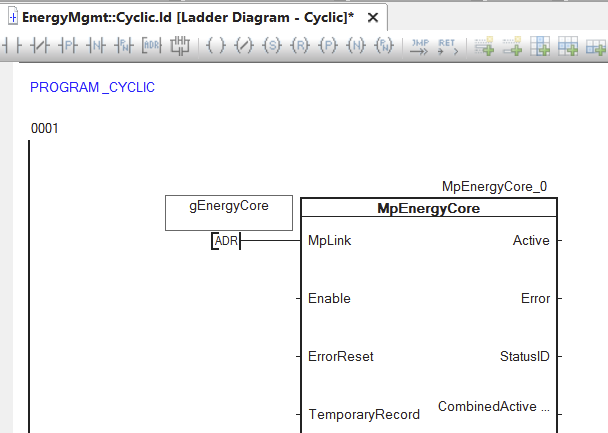Click the add row grid icon
Image resolution: width=608 pixels, height=433 pixels.
(x=568, y=46)
